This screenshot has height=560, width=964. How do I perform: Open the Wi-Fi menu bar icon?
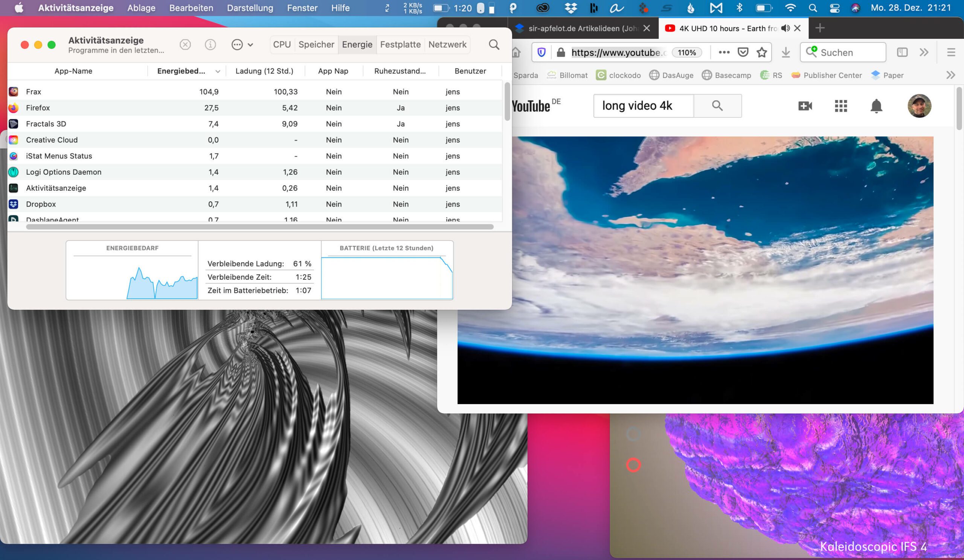790,8
